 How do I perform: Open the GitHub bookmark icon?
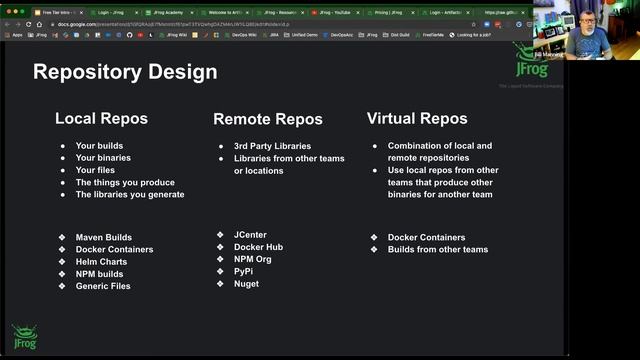(129, 35)
